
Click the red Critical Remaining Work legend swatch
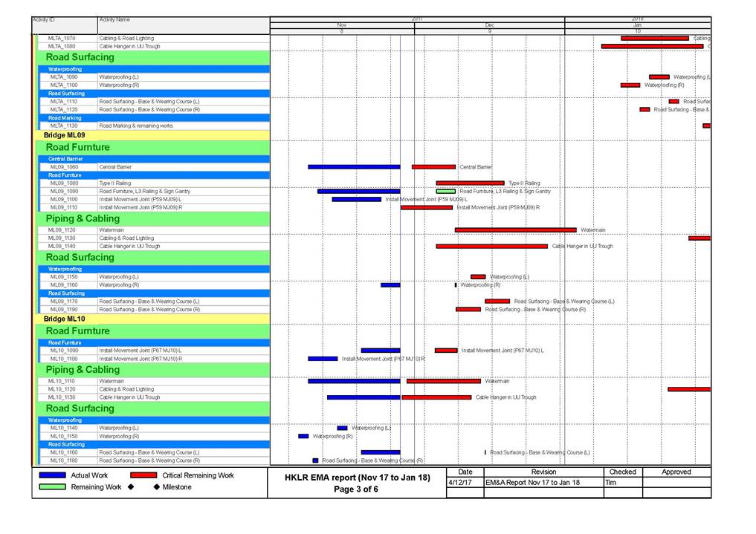pyautogui.click(x=143, y=475)
